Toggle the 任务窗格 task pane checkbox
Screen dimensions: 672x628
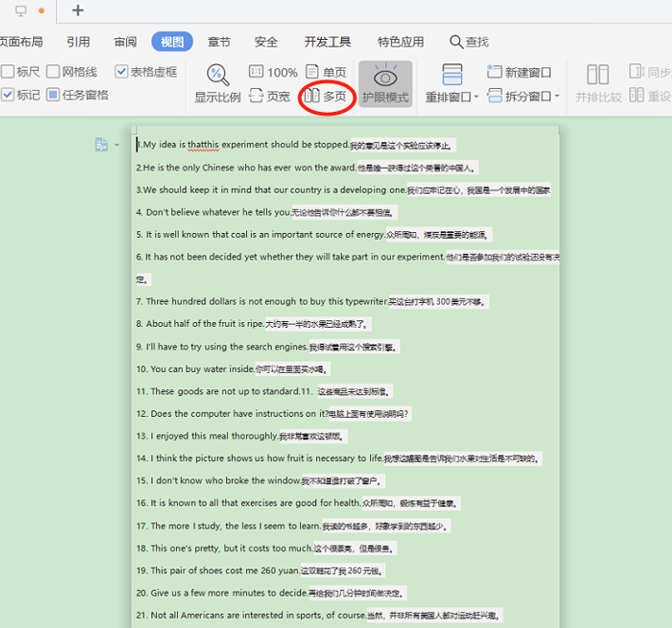pyautogui.click(x=53, y=95)
